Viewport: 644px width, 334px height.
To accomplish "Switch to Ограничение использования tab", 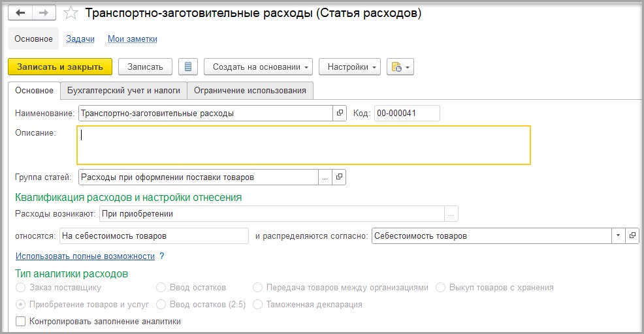I will (x=250, y=91).
